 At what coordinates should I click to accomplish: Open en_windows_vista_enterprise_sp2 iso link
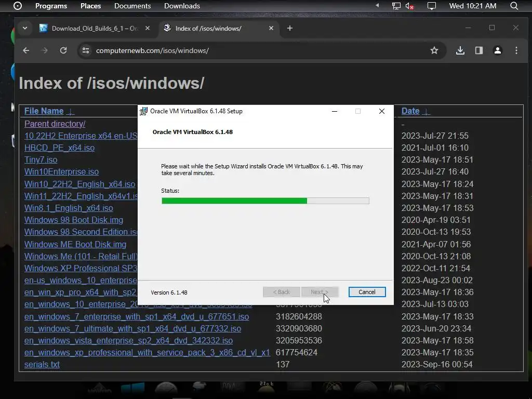(x=128, y=340)
